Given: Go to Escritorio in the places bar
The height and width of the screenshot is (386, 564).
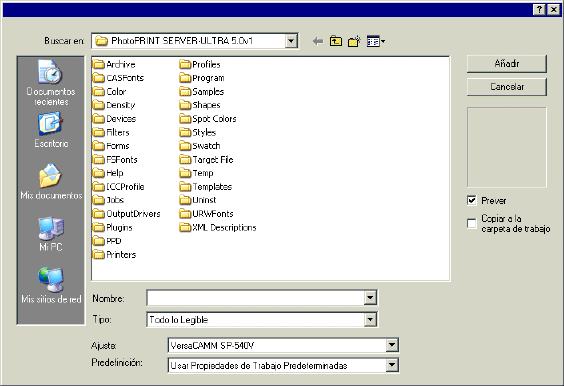Looking at the screenshot, I should [x=51, y=130].
